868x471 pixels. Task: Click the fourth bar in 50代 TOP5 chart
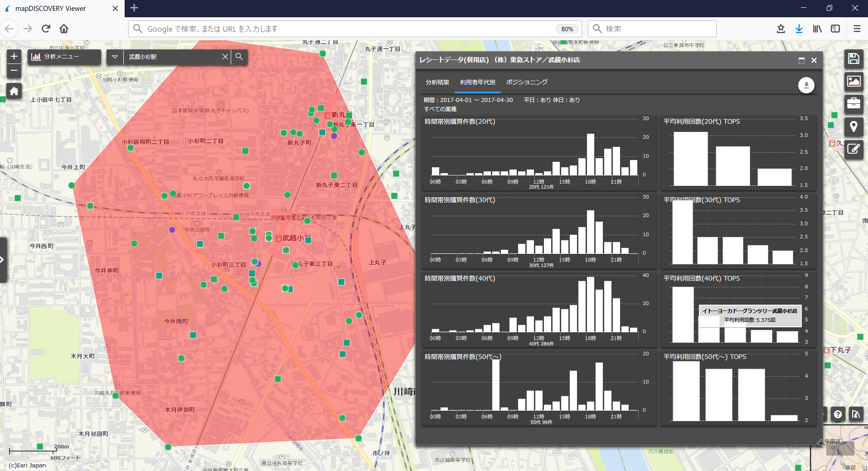click(x=784, y=418)
